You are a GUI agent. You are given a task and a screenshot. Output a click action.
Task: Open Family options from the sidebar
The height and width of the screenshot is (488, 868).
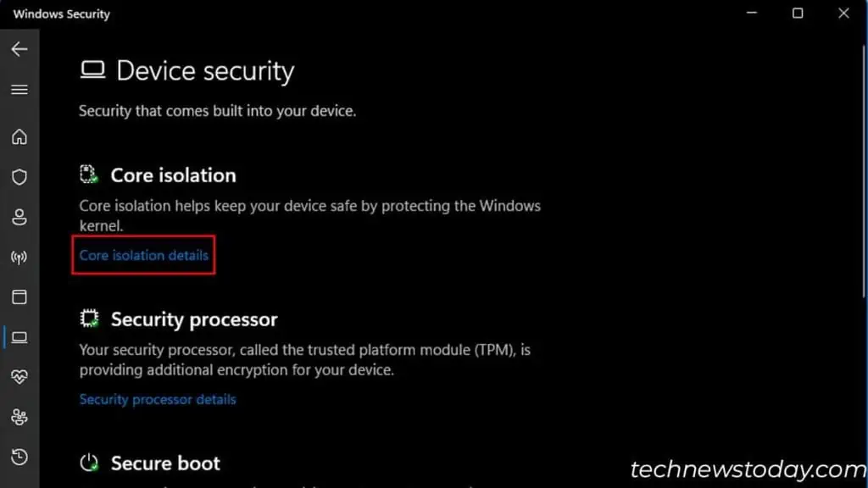point(19,417)
